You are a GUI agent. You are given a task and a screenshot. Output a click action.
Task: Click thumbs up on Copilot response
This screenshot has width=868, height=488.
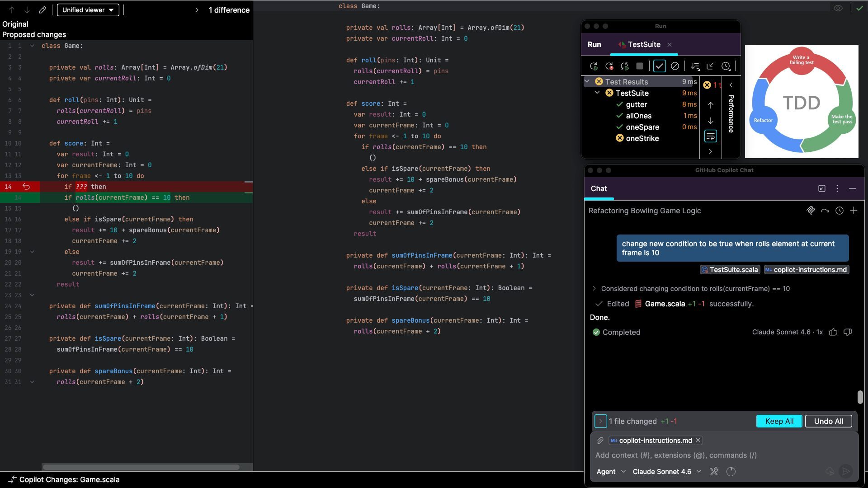(x=833, y=332)
